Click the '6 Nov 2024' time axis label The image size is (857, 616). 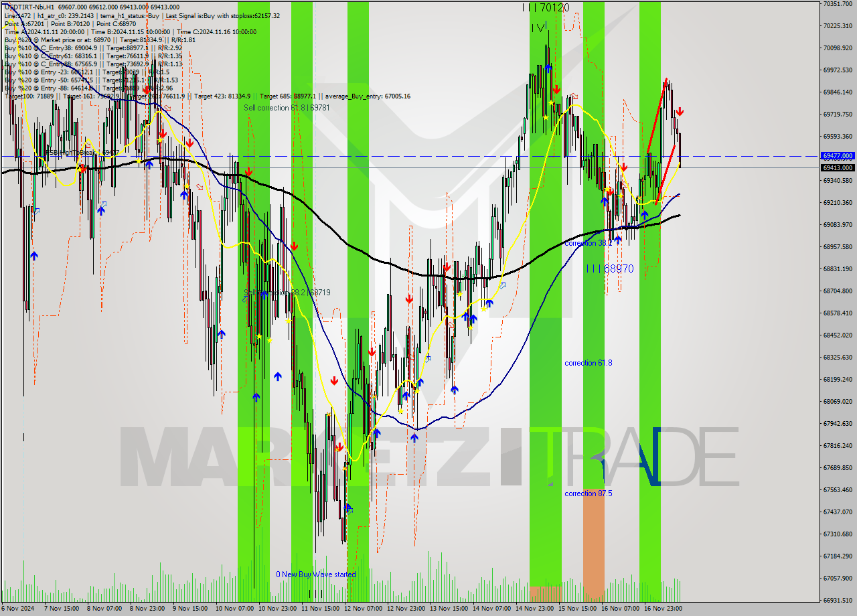(16, 609)
